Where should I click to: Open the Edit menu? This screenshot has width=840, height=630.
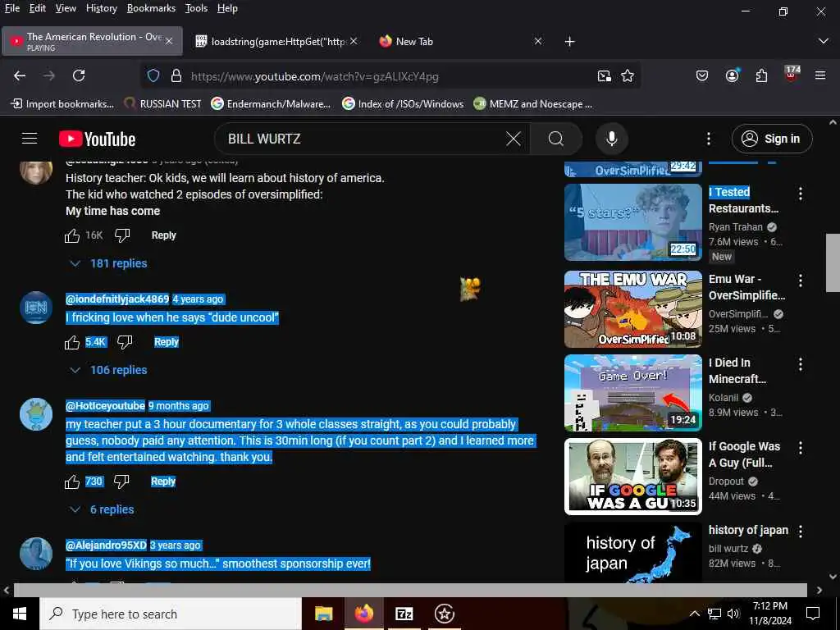click(x=38, y=8)
